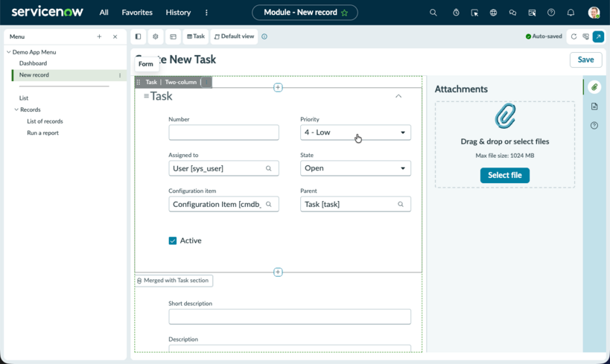Add section with the lower plus circle
The width and height of the screenshot is (610, 364).
[x=278, y=272]
